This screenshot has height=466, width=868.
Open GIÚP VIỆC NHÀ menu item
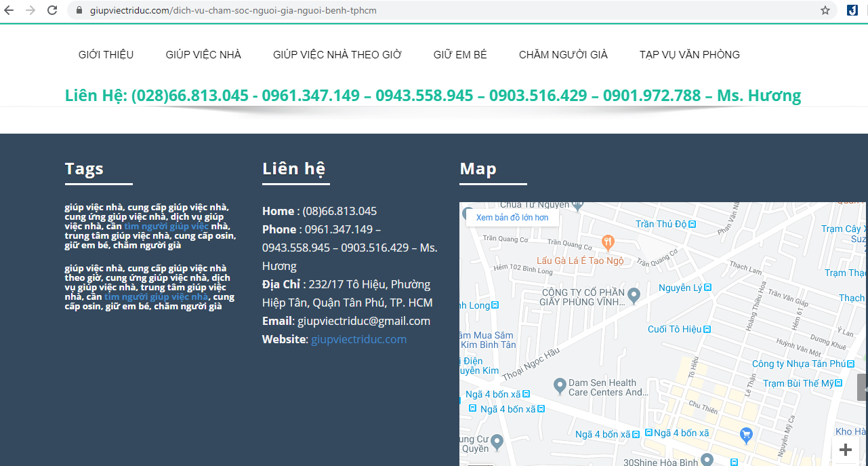pos(203,55)
